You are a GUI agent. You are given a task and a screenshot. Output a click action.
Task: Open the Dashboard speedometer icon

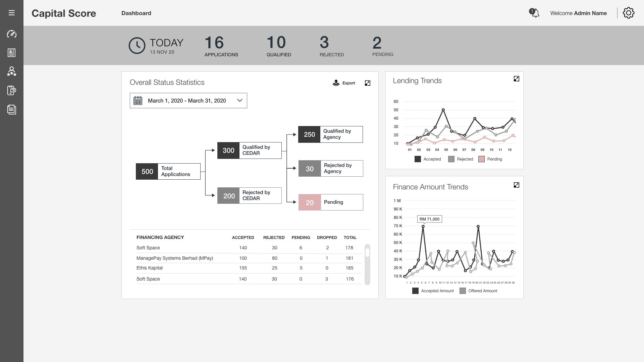12,34
